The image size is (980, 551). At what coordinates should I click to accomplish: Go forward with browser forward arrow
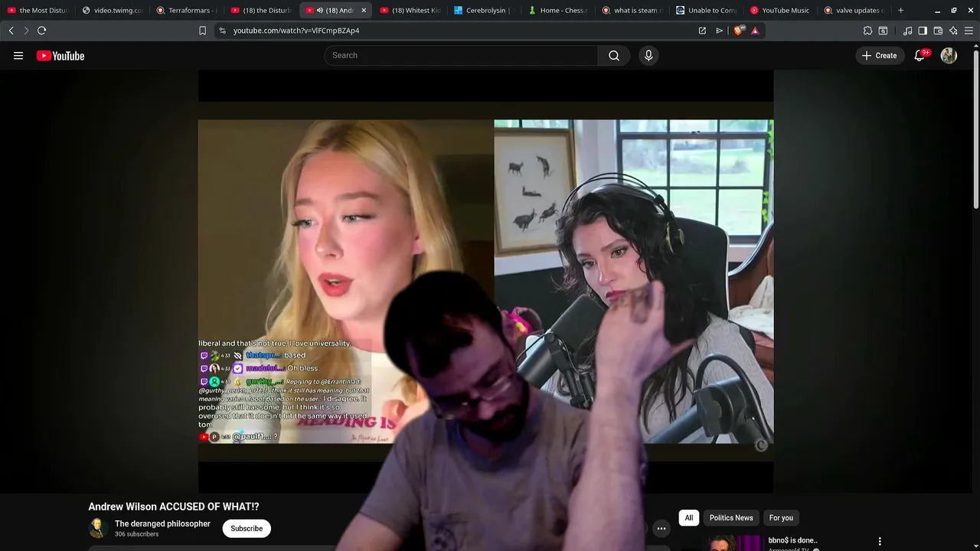(26, 31)
